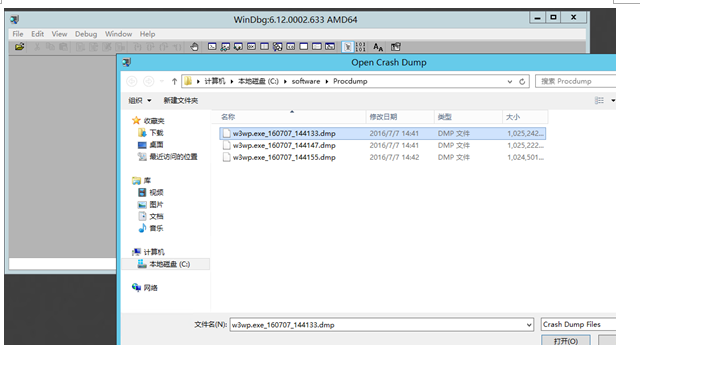Viewport: 706px width, 368px height.
Task: Sort files by the 修改日期 column header
Action: tap(400, 117)
